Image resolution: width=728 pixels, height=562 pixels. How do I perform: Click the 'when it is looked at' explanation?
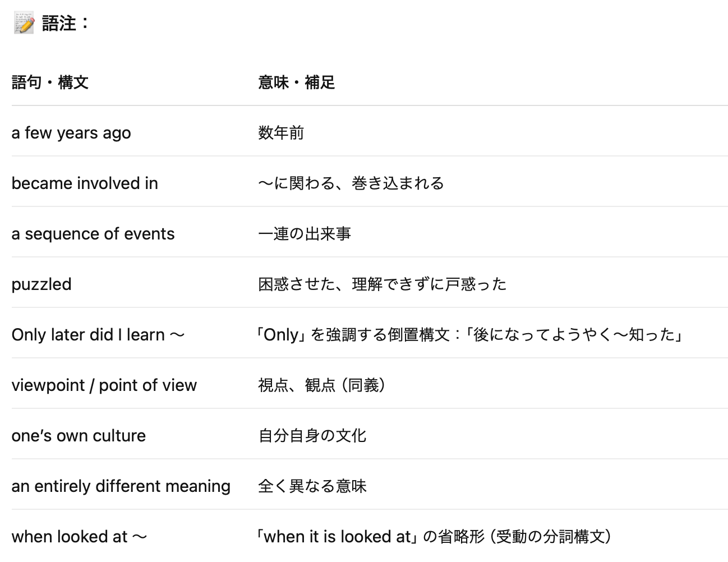point(434,537)
